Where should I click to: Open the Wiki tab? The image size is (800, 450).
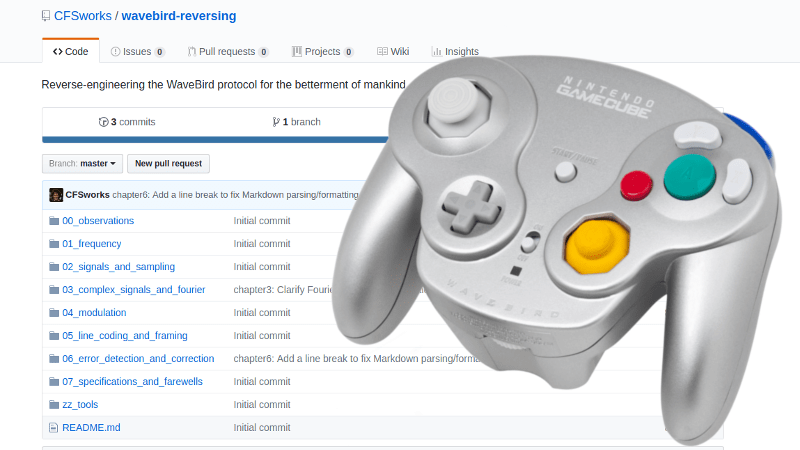pos(393,52)
